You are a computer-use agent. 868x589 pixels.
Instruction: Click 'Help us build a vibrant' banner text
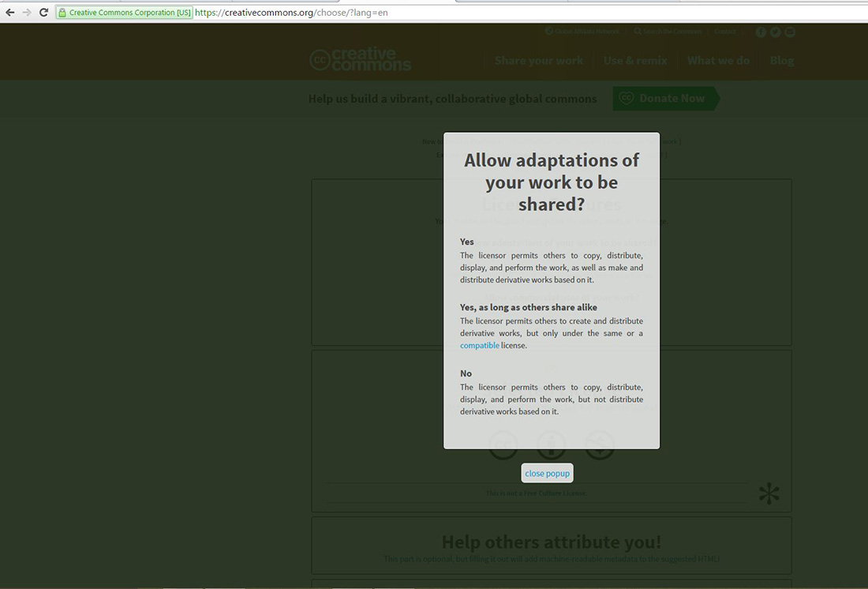[452, 99]
